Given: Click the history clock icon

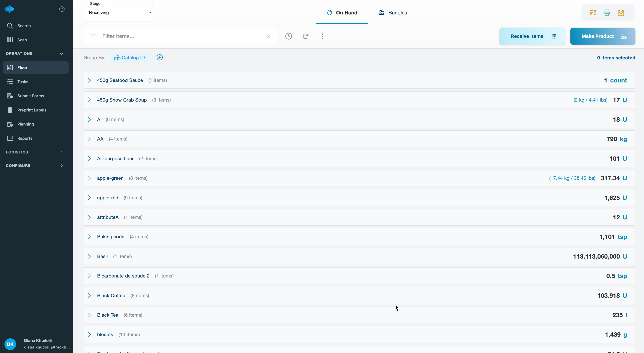Looking at the screenshot, I should pos(288,36).
